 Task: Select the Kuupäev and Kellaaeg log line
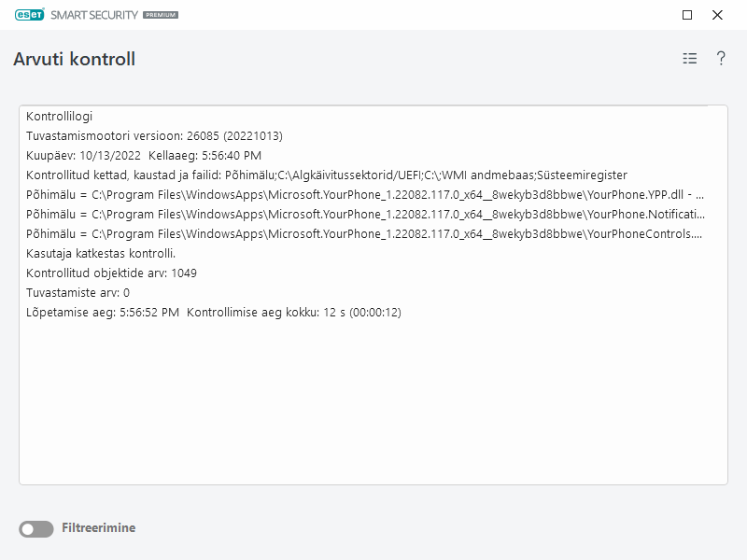pyautogui.click(x=144, y=156)
